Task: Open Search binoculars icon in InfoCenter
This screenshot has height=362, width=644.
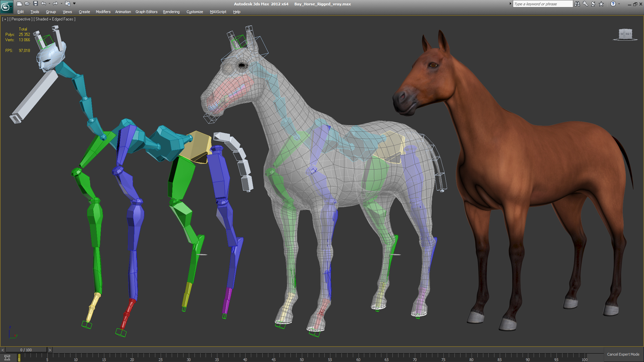Action: coord(577,4)
